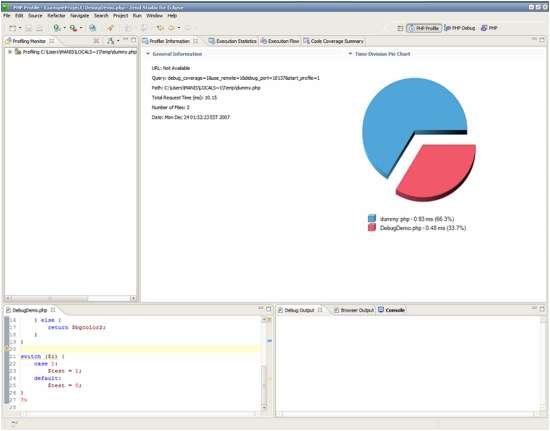Click the Open Perspective icon

(400, 28)
